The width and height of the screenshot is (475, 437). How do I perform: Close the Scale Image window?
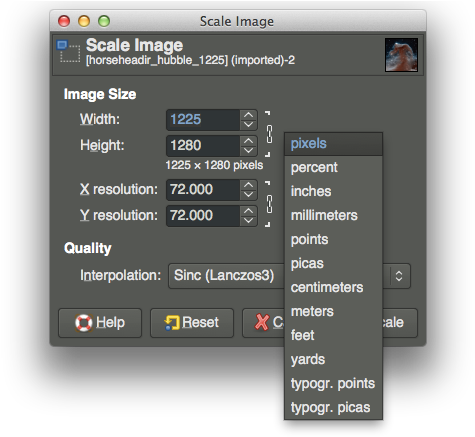(64, 21)
